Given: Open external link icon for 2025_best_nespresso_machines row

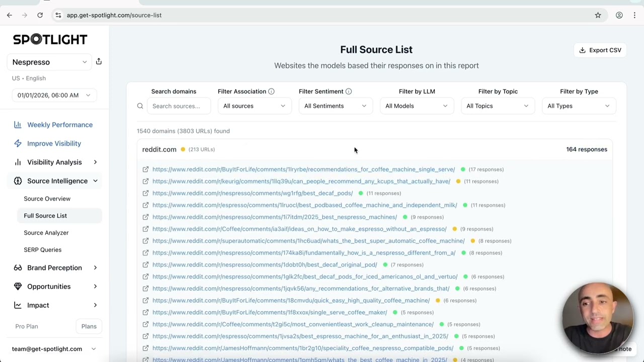Looking at the screenshot, I should pyautogui.click(x=145, y=217).
